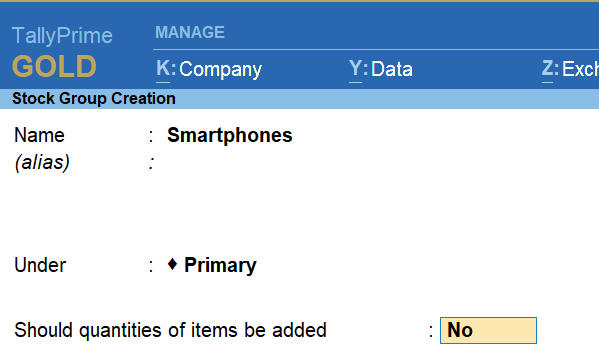Click the underlined K shortcut letter
The height and width of the screenshot is (361, 599).
[163, 69]
